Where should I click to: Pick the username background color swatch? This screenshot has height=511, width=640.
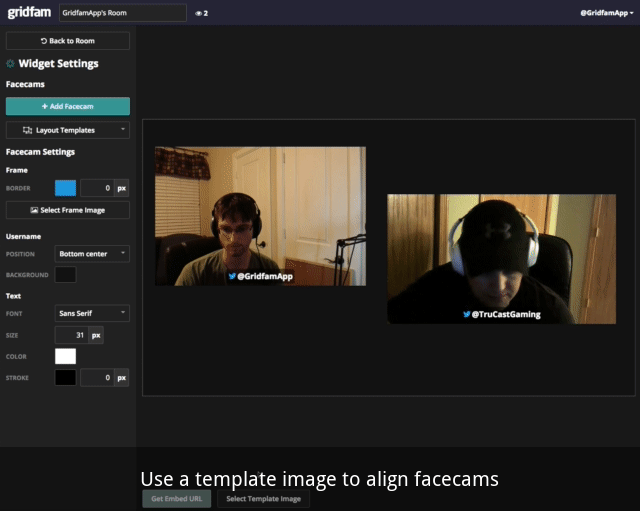(65, 275)
